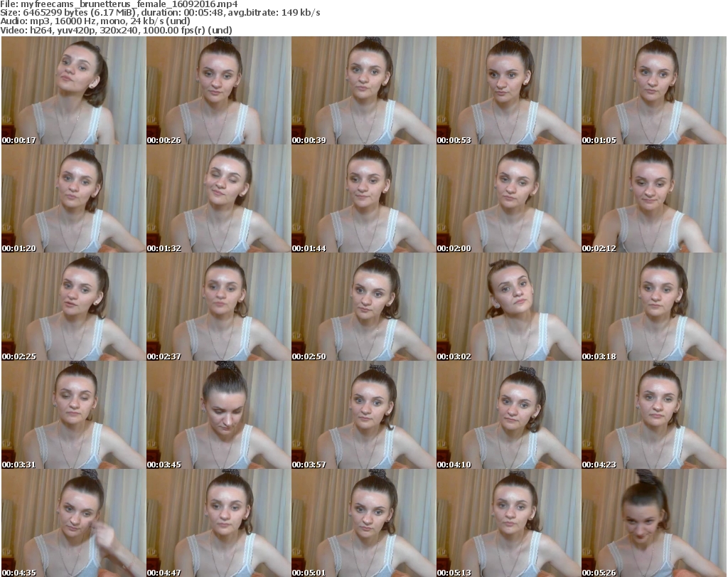Viewport: 728px width, 577px height.
Task: Select the last thumbnail at 00:05:26
Action: pos(653,523)
